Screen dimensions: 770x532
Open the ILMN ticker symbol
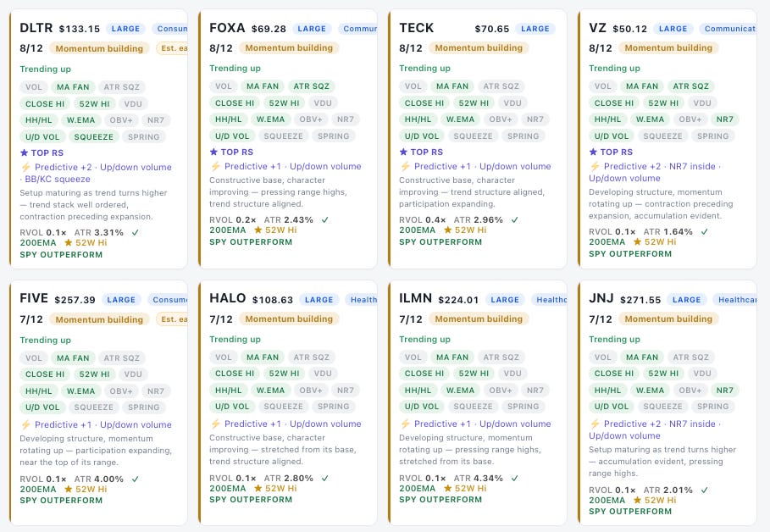(x=415, y=299)
